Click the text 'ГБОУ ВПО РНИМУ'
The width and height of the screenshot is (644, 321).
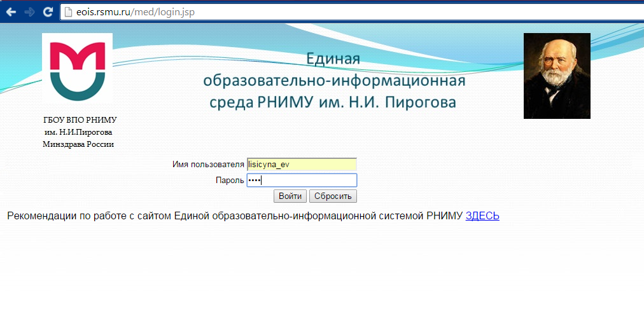pos(80,120)
